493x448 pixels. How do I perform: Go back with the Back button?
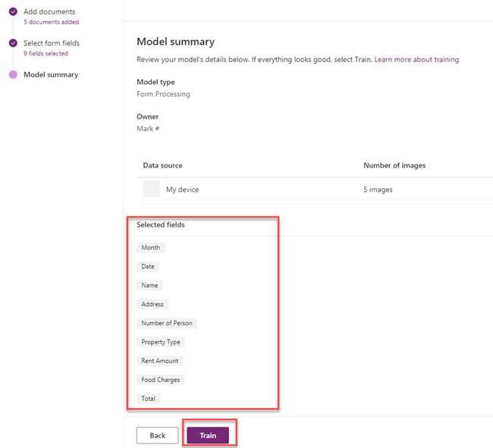tap(157, 436)
